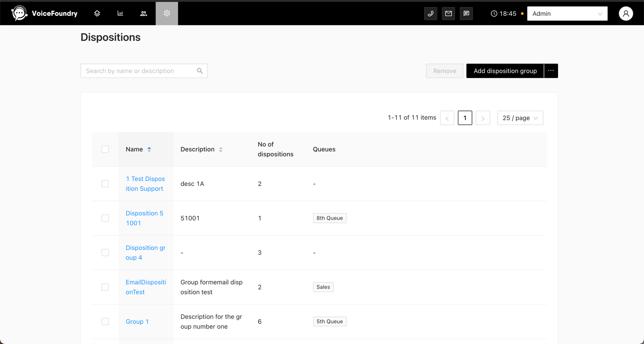Open the Disposition 51001 link
This screenshot has width=644, height=344.
(x=145, y=218)
